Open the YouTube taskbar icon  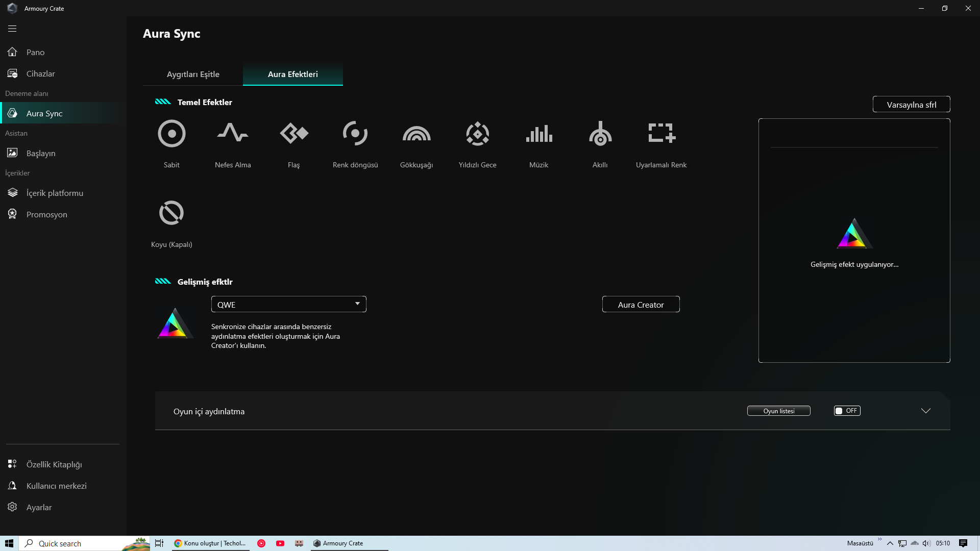click(280, 543)
